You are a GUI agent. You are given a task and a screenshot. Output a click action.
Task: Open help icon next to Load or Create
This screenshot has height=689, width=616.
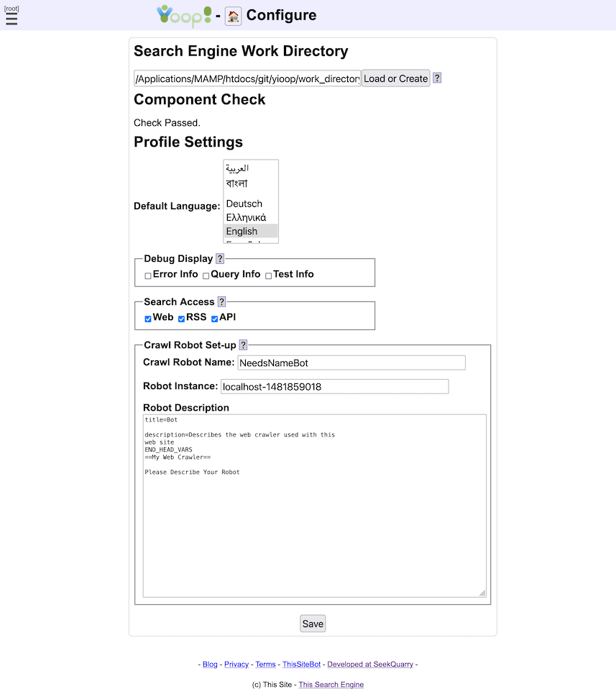point(437,78)
